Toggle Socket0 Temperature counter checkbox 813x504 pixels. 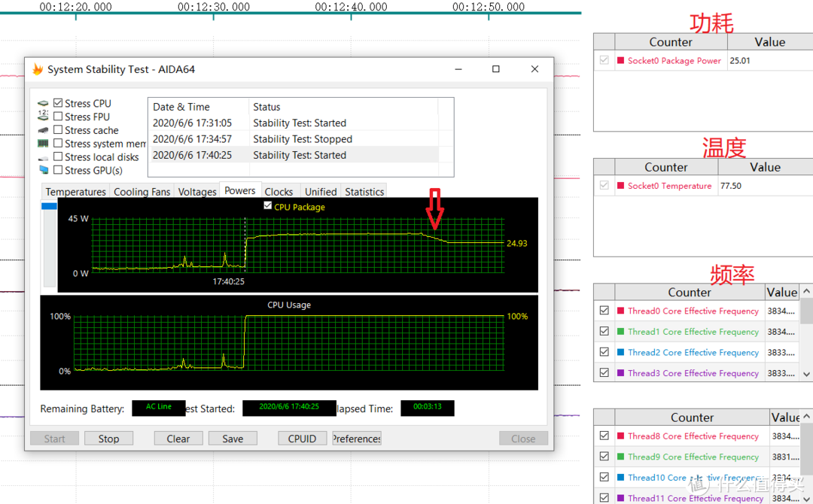(x=604, y=185)
